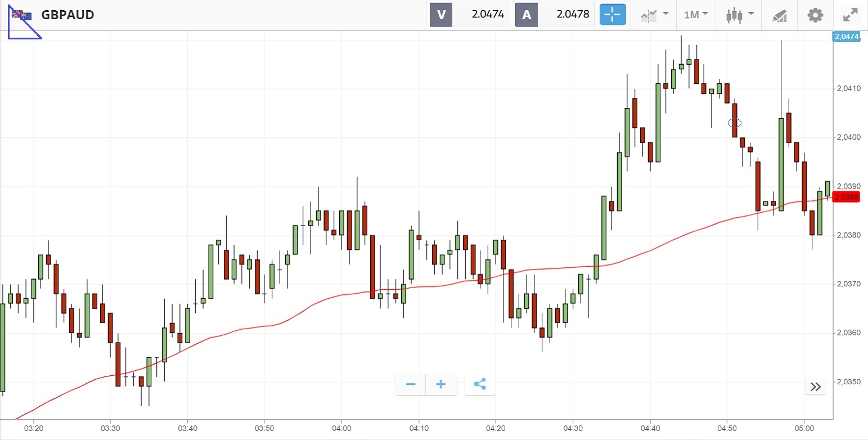Select the drawing tools pencil icon
This screenshot has height=440, width=868.
(x=779, y=15)
